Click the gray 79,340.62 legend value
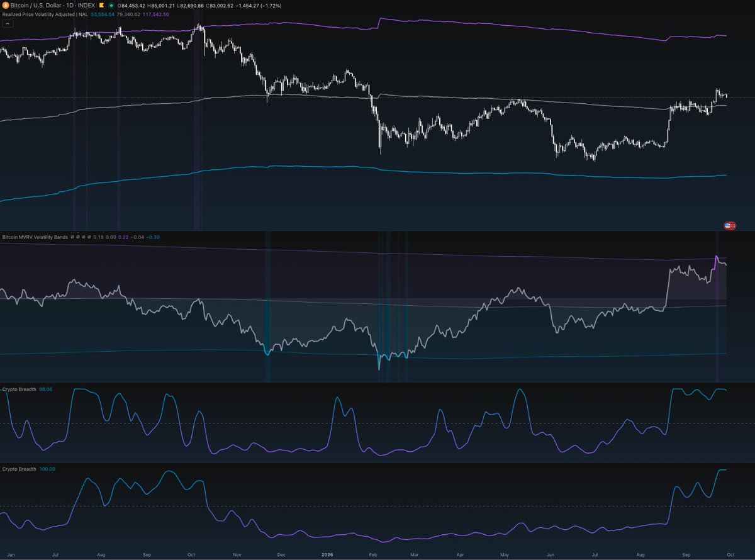The image size is (755, 560). [128, 14]
